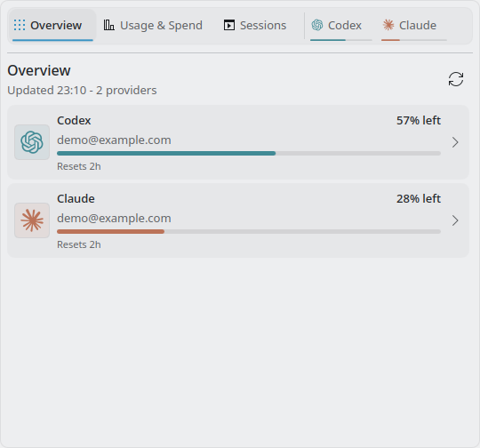Select the Claude card title text
The height and width of the screenshot is (448, 480).
[x=76, y=199]
